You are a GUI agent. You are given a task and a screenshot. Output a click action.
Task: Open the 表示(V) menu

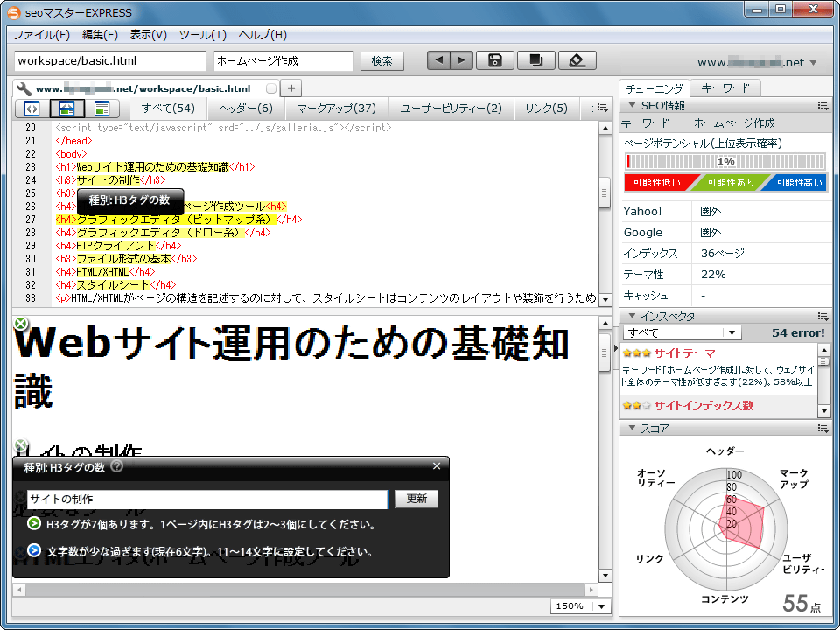point(149,35)
